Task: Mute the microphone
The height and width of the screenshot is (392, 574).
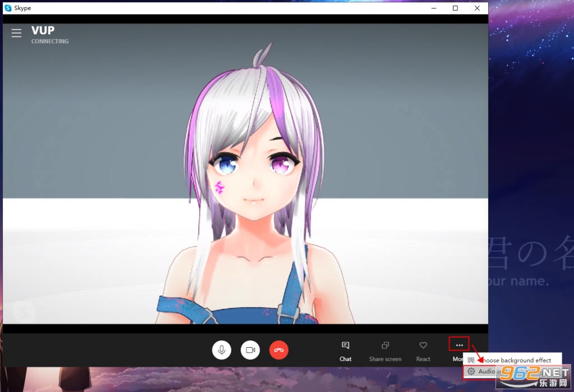Action: (221, 350)
